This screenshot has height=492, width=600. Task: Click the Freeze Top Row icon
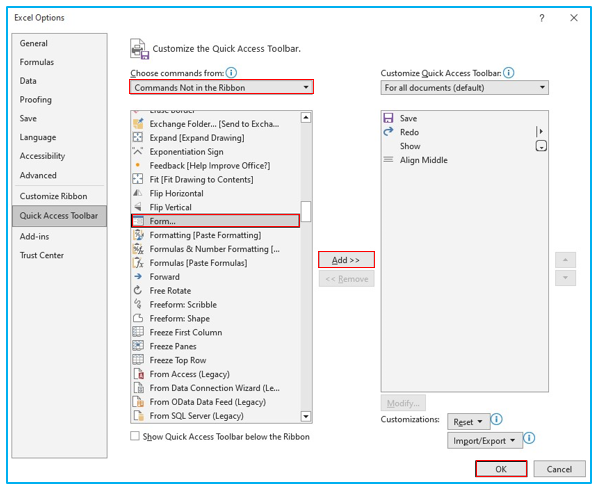tap(138, 360)
